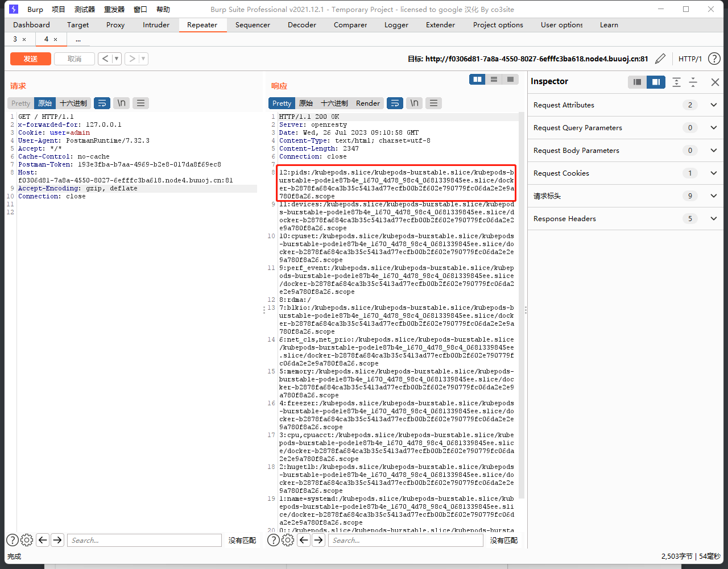Click request pane search help icon

12,540
